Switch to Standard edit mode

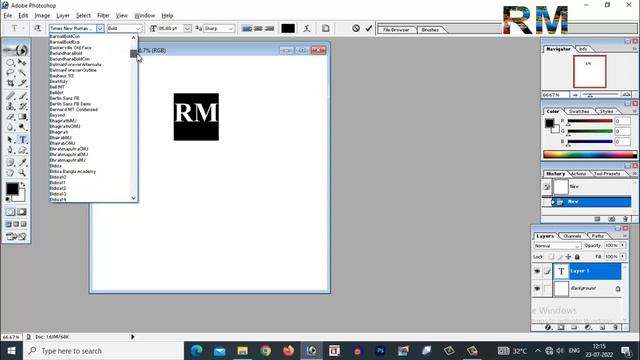[x=10, y=212]
